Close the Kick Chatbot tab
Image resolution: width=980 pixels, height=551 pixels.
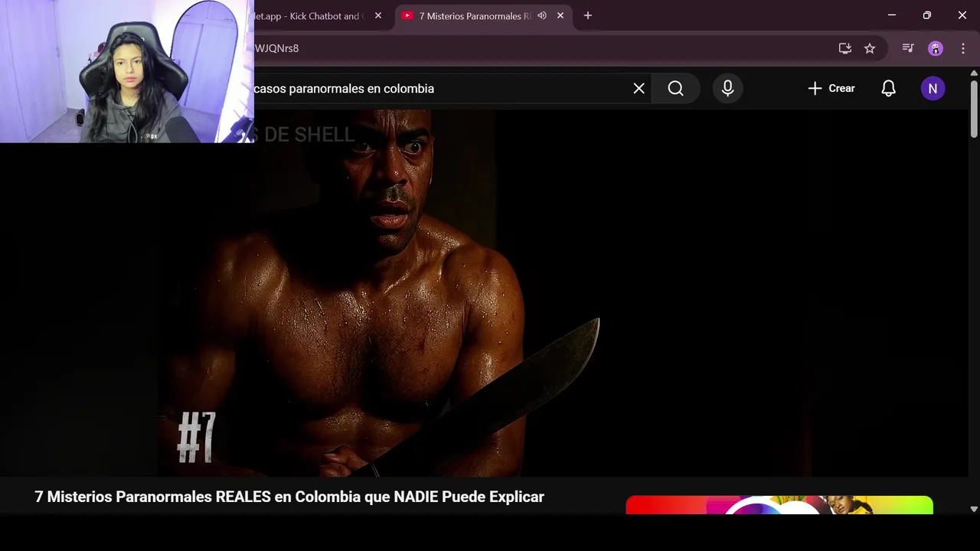coord(378,15)
